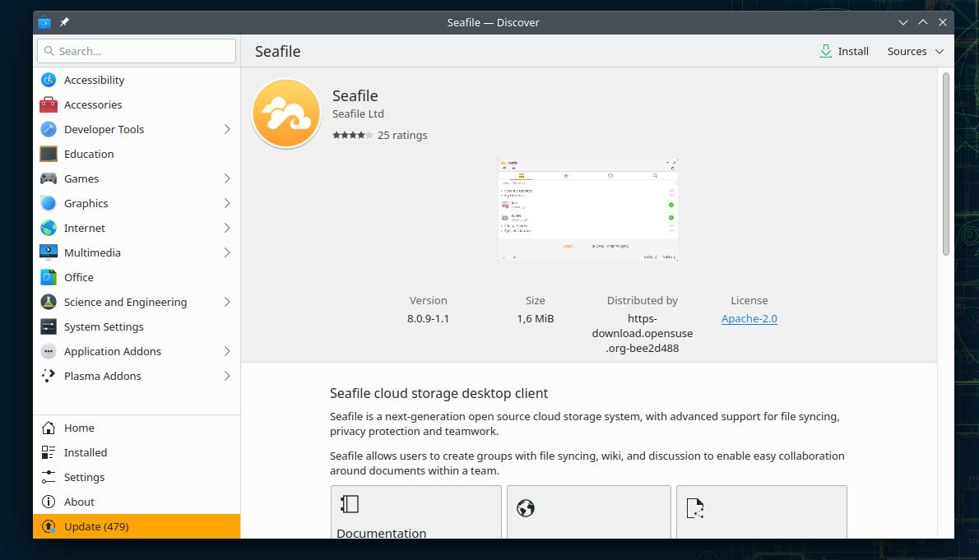Select the Plasma Addons icon
The height and width of the screenshot is (560, 979).
click(49, 376)
